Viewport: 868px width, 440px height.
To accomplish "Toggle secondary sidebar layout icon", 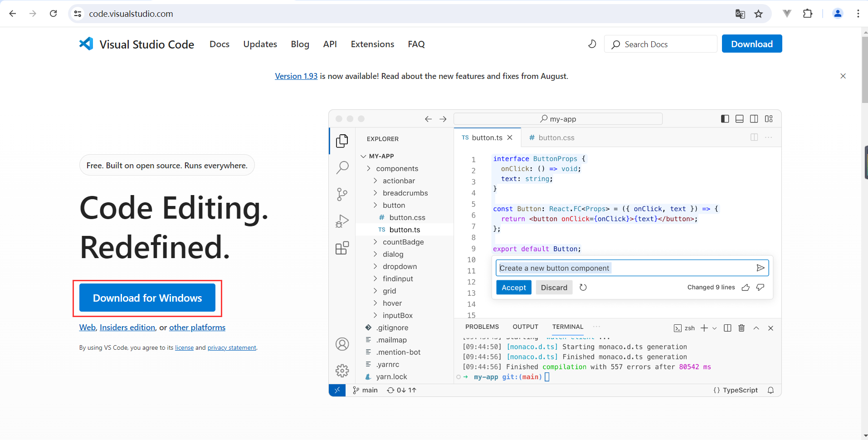I will click(x=754, y=119).
